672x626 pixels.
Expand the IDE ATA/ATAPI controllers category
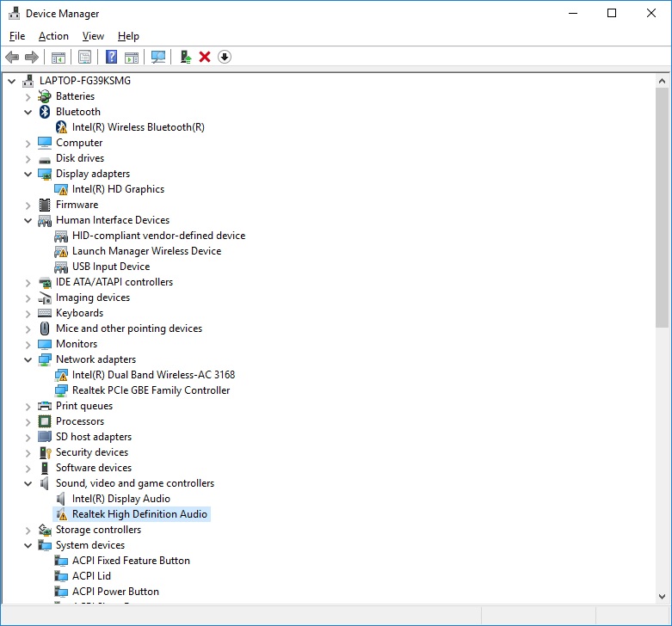pos(28,283)
